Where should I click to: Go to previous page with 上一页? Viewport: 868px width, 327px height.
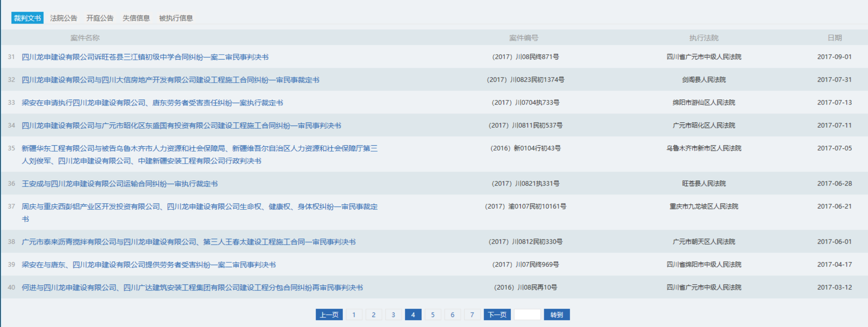(x=329, y=315)
